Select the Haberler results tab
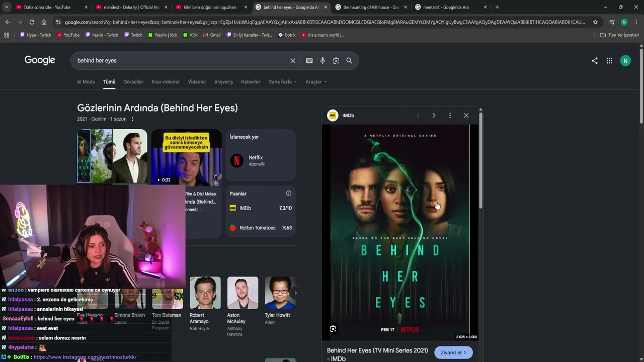 (251, 82)
